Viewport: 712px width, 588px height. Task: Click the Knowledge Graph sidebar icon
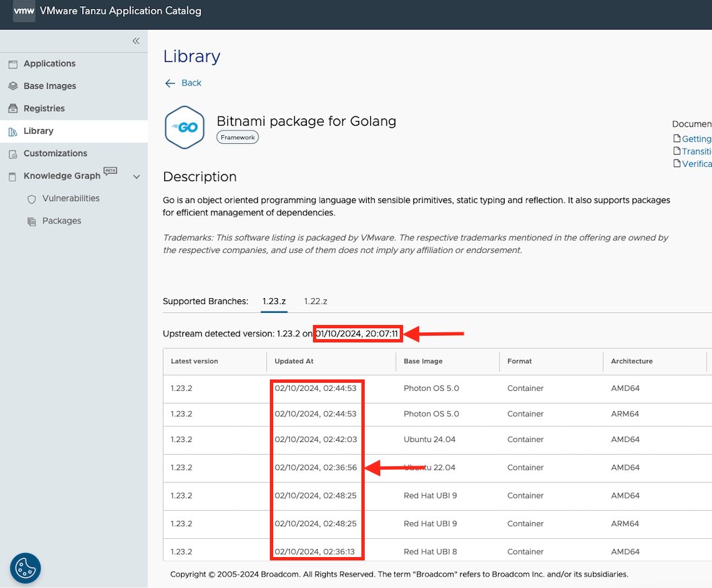tap(13, 177)
